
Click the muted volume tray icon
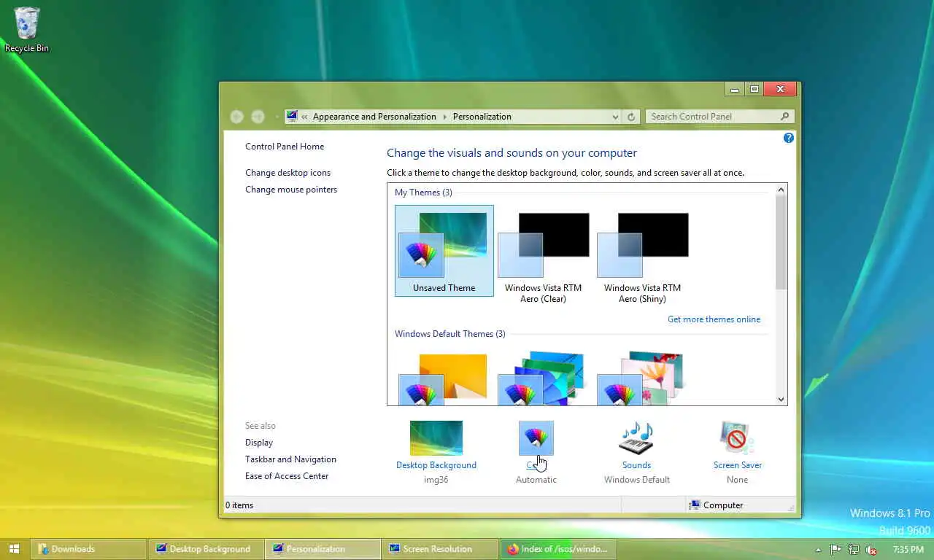(871, 550)
